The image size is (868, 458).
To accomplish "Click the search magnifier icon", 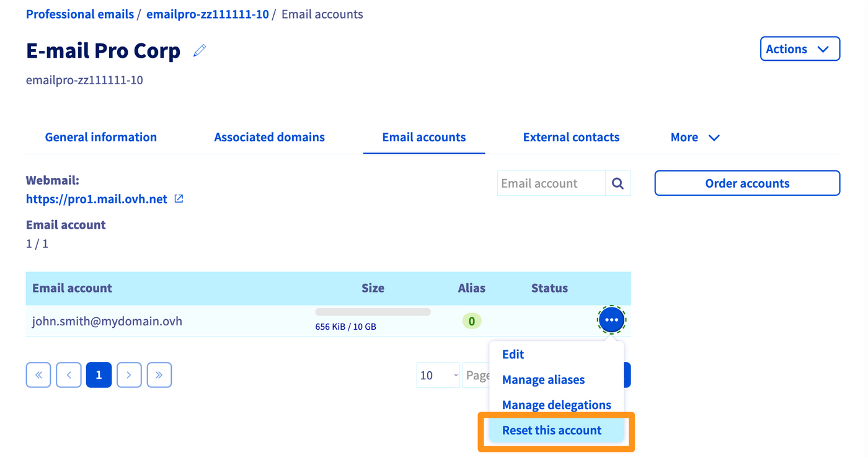I will coord(618,183).
